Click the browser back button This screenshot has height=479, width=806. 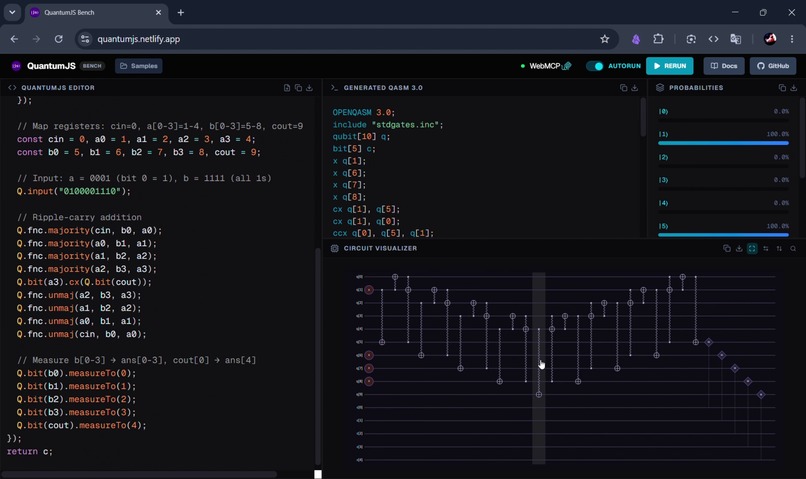click(x=14, y=39)
